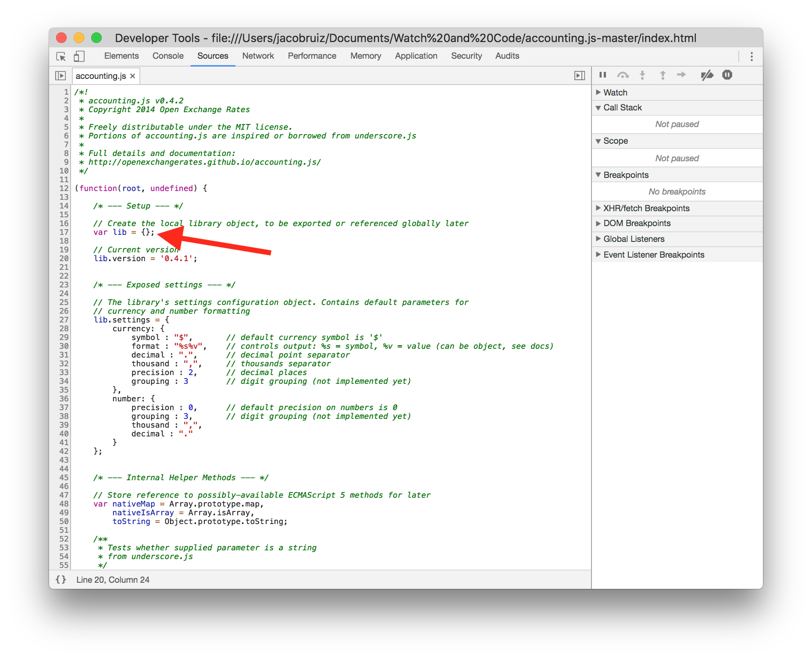
Task: Switch to the Elements tab
Action: click(x=121, y=56)
